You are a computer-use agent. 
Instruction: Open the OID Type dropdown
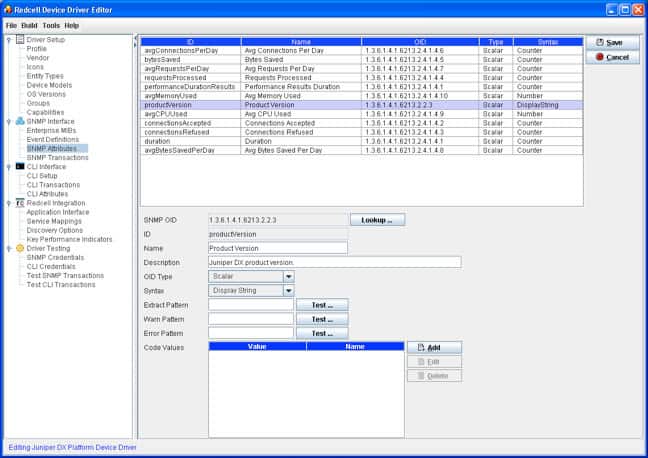click(288, 277)
